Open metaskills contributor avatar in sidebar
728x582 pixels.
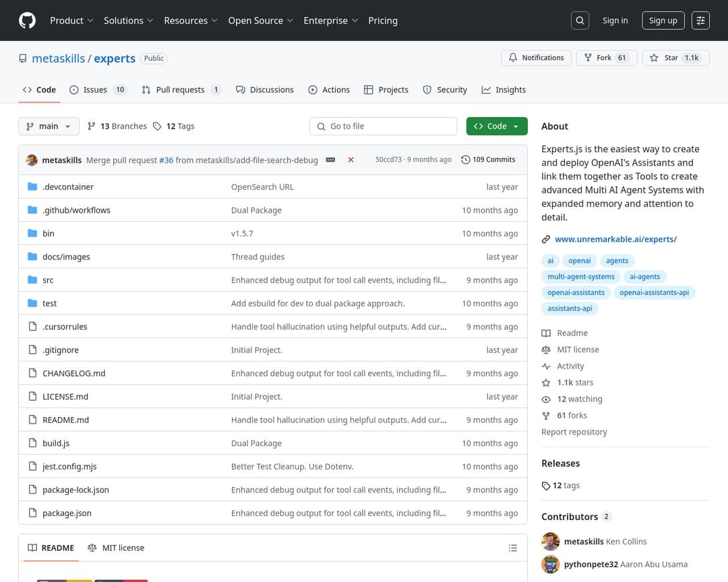[550, 542]
